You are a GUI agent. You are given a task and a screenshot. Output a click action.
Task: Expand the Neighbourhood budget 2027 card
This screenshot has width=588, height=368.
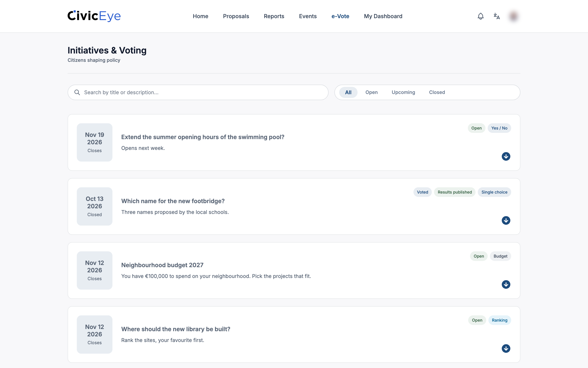click(506, 284)
